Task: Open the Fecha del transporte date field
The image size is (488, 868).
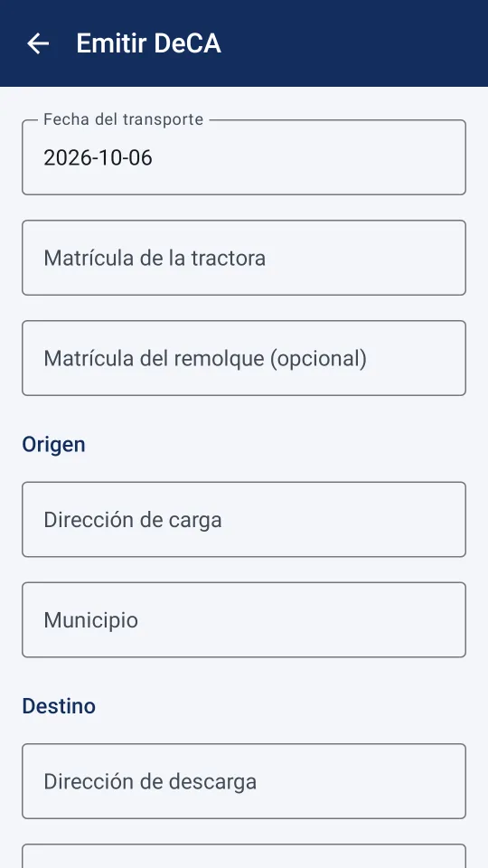Action: pos(244,157)
